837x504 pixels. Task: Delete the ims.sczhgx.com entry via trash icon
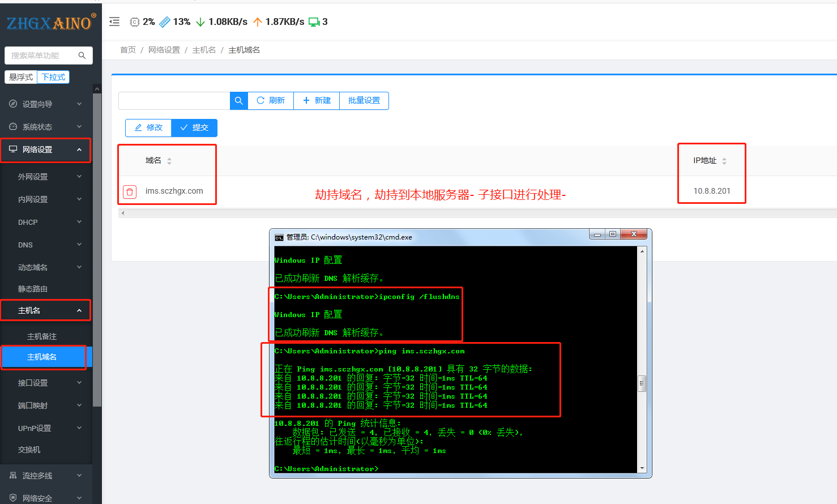130,192
